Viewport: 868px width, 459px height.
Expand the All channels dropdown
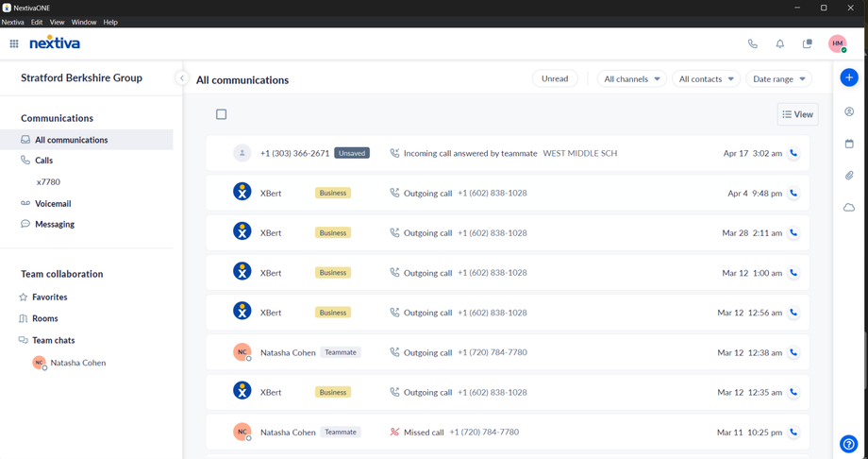click(631, 79)
